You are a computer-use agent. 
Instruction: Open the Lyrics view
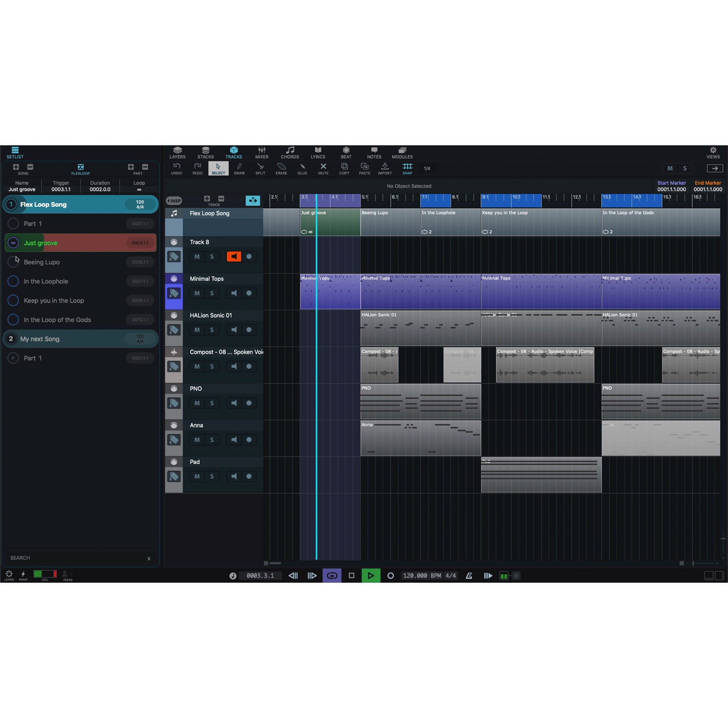click(x=318, y=152)
